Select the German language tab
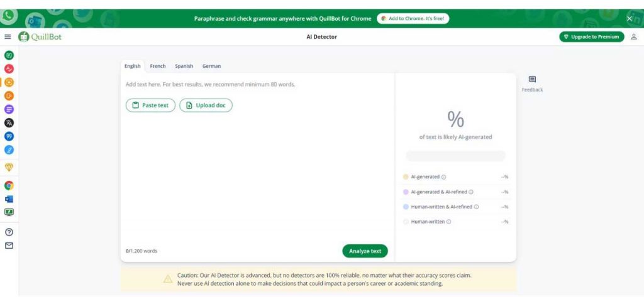This screenshot has width=644, height=297. tap(211, 66)
